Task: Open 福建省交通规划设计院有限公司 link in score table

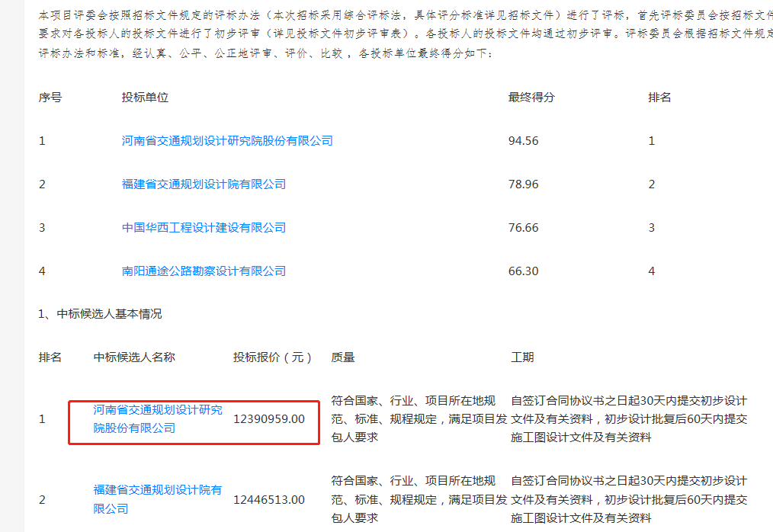Action: point(204,184)
